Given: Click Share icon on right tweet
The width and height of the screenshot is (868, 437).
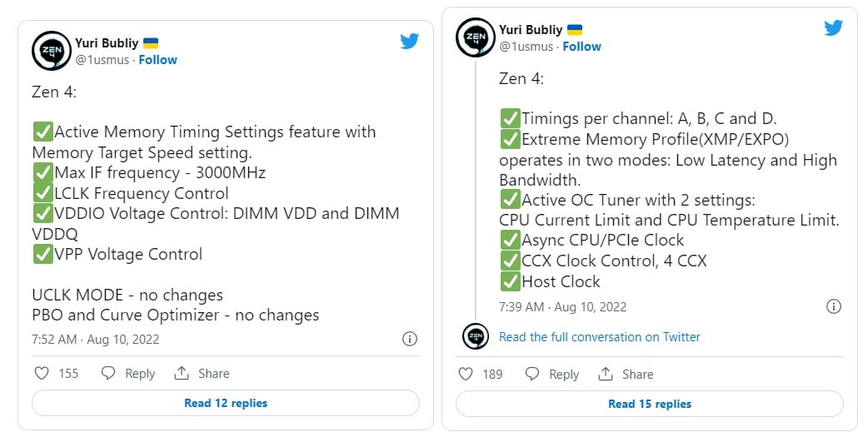Looking at the screenshot, I should (x=606, y=375).
